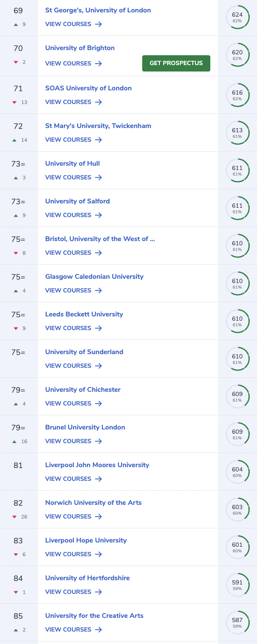Click the arrow icon under University of Hertfordshire

(x=99, y=592)
